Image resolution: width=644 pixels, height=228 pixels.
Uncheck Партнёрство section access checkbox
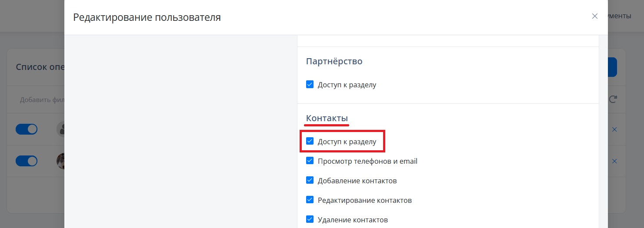click(x=310, y=84)
